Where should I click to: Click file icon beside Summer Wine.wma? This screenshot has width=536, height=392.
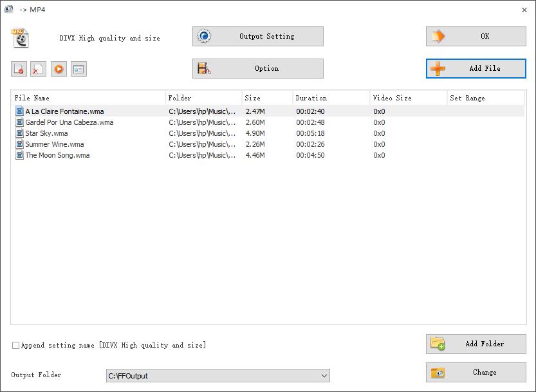(x=20, y=144)
